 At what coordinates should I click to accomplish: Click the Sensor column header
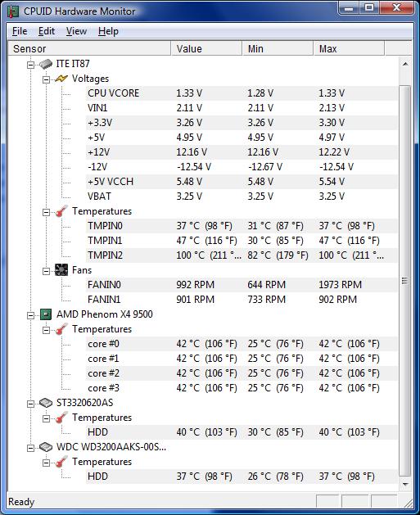click(x=89, y=48)
